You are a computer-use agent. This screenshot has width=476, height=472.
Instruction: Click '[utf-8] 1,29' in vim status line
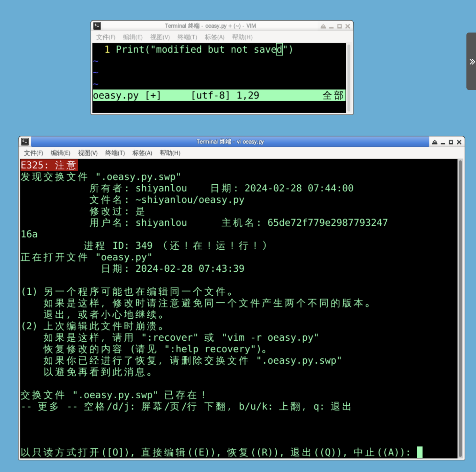[x=225, y=95]
